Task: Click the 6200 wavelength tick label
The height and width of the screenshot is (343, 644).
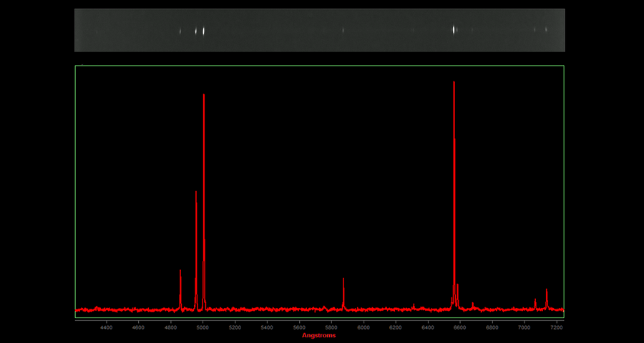Action: tap(396, 327)
